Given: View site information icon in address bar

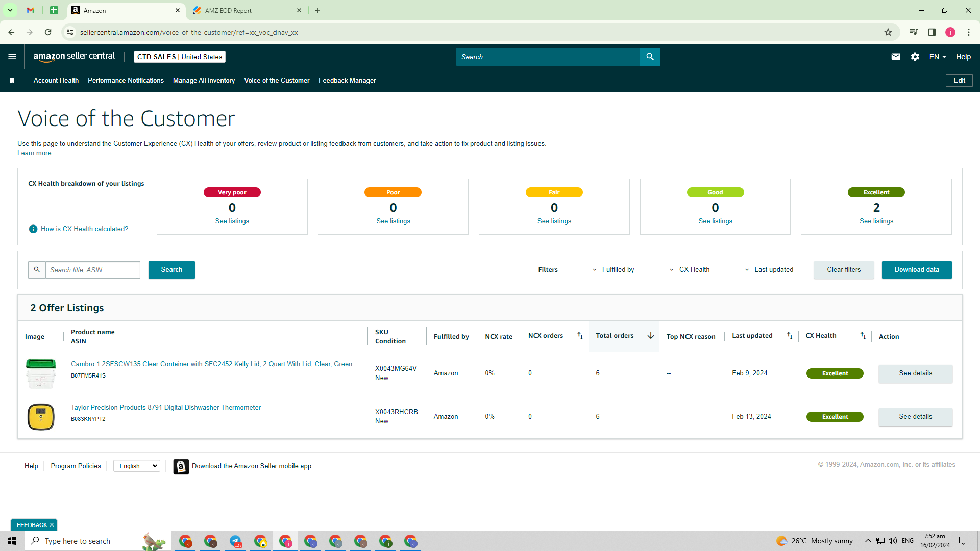Looking at the screenshot, I should click(x=70, y=32).
